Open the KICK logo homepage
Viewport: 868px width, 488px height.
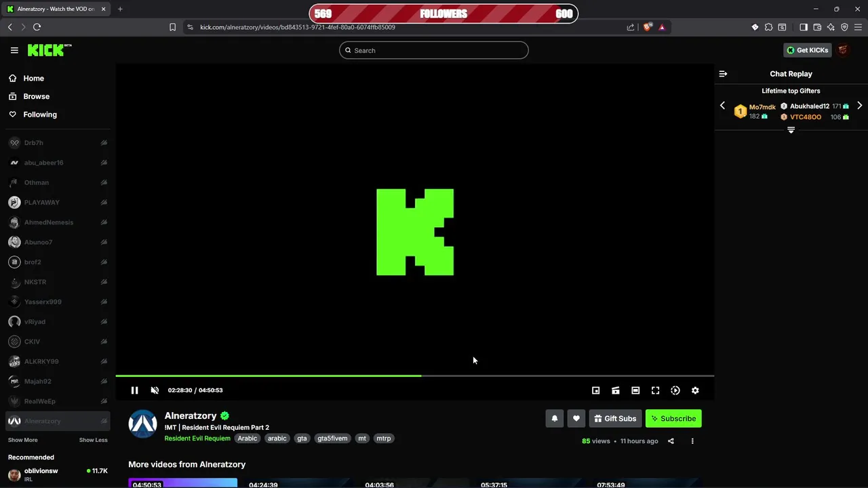tap(50, 50)
